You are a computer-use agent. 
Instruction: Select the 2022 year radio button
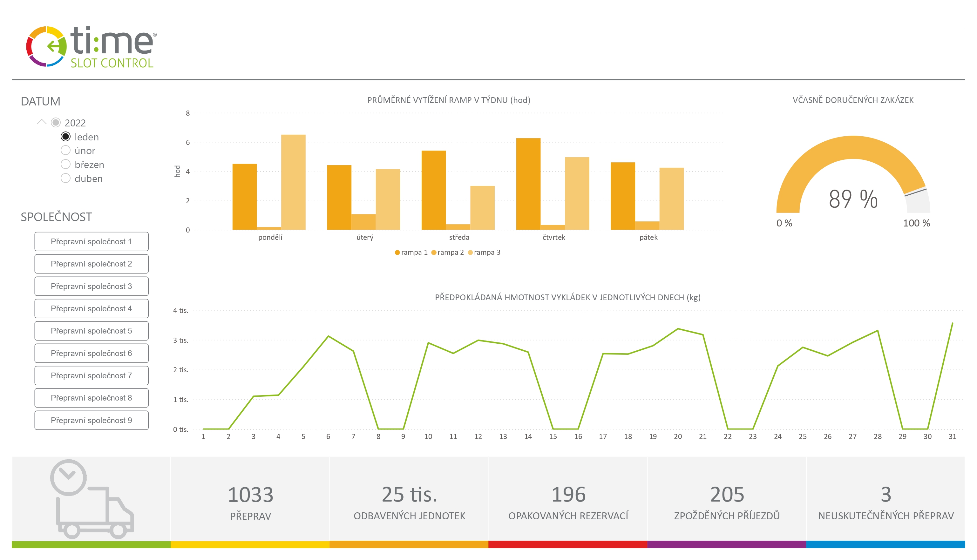56,123
